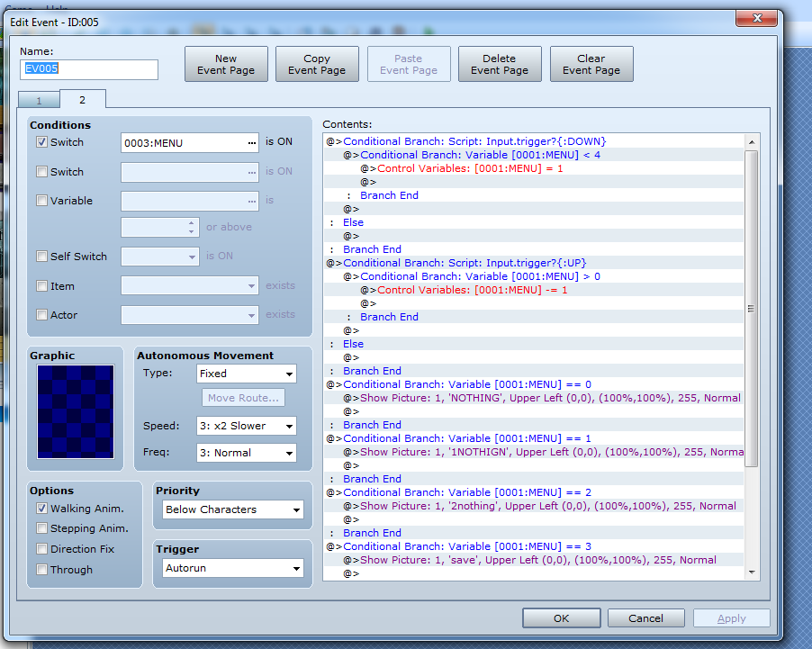
Task: Close the Edit Event dialog
Action: pyautogui.click(x=756, y=18)
